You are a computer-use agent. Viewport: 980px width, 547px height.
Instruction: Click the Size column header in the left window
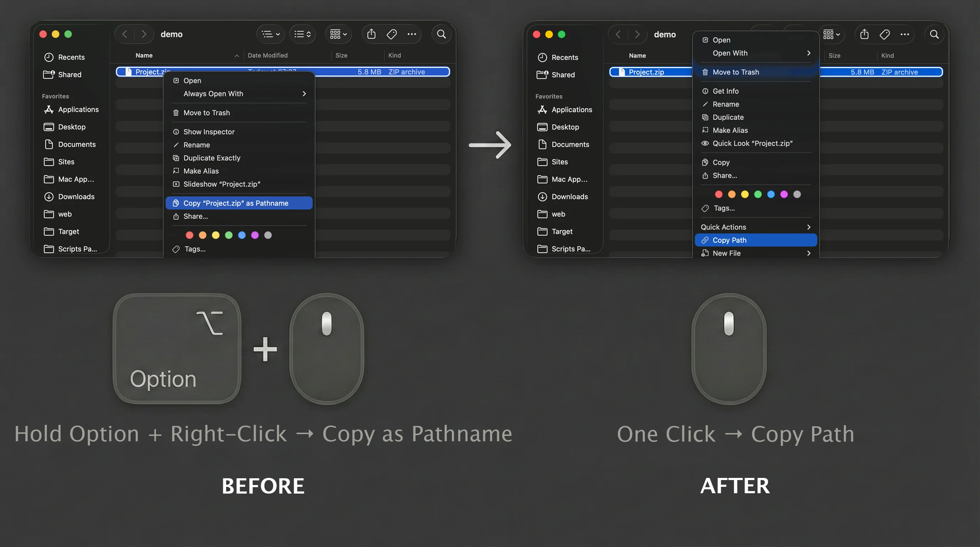click(341, 56)
